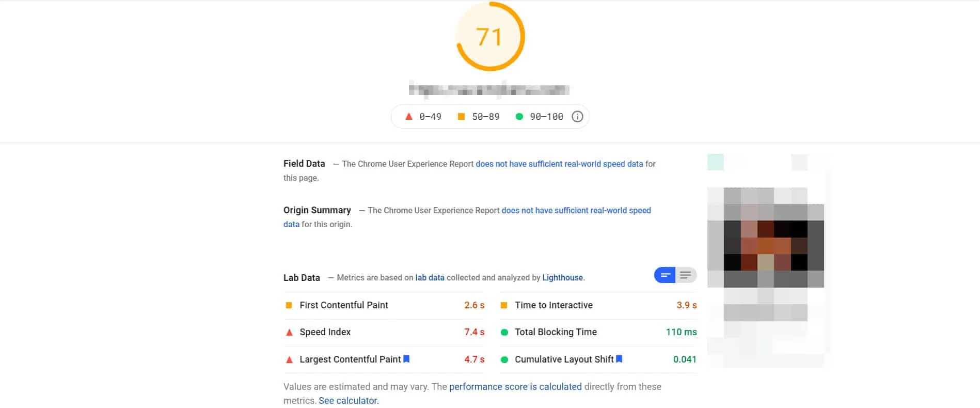Image resolution: width=980 pixels, height=408 pixels.
Task: Click the info icon beside the score legend
Action: pyautogui.click(x=577, y=116)
